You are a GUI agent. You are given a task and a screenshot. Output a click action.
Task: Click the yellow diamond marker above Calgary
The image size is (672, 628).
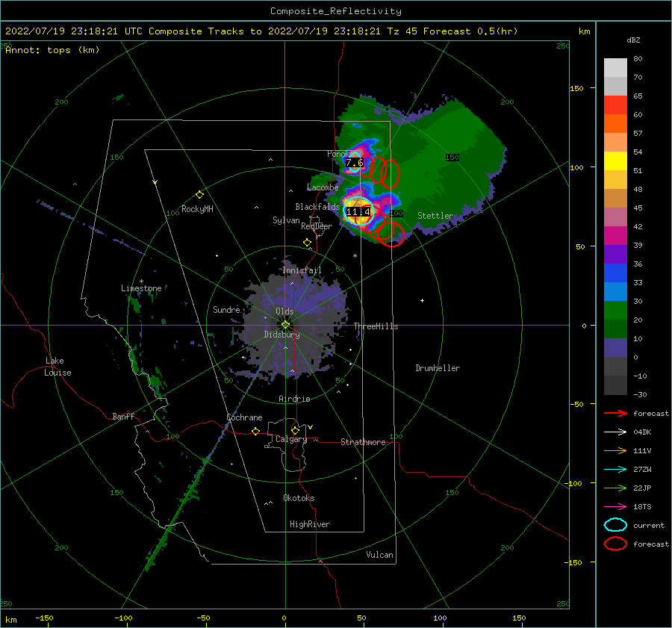pyautogui.click(x=295, y=430)
